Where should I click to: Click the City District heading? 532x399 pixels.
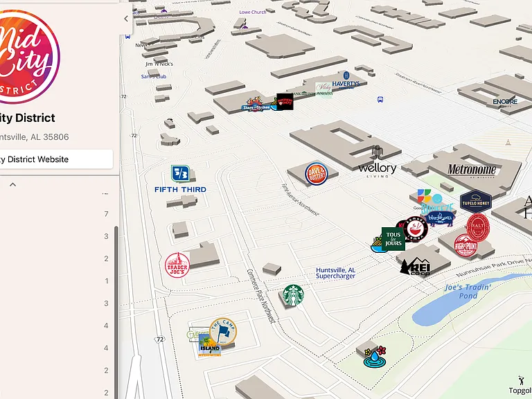(28, 118)
